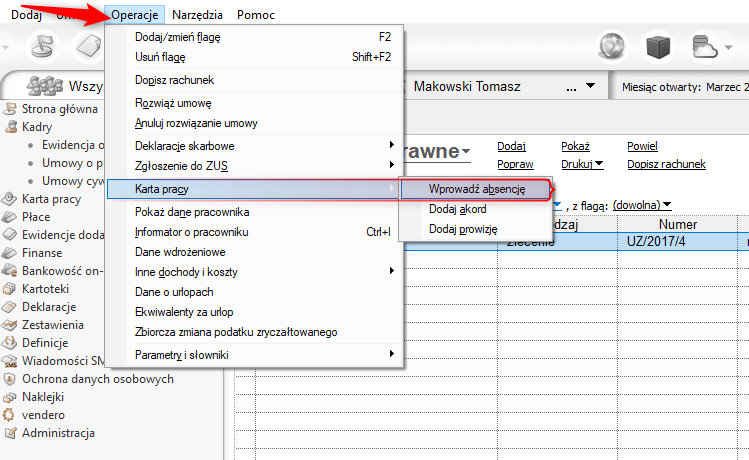
Task: Click the Karta pracy clock icon
Action: [x=10, y=199]
